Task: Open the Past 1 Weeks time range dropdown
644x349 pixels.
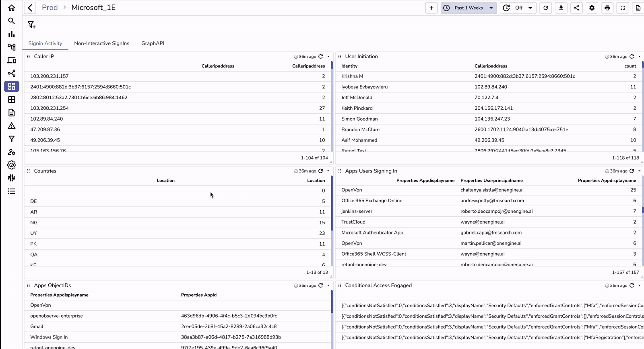Action: (x=469, y=8)
